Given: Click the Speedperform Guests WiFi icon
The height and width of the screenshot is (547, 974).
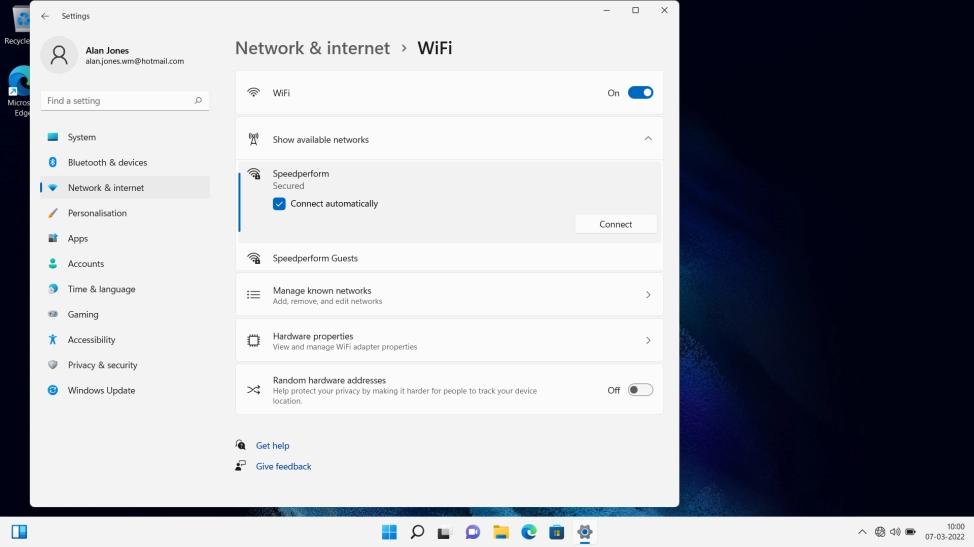Looking at the screenshot, I should click(254, 258).
